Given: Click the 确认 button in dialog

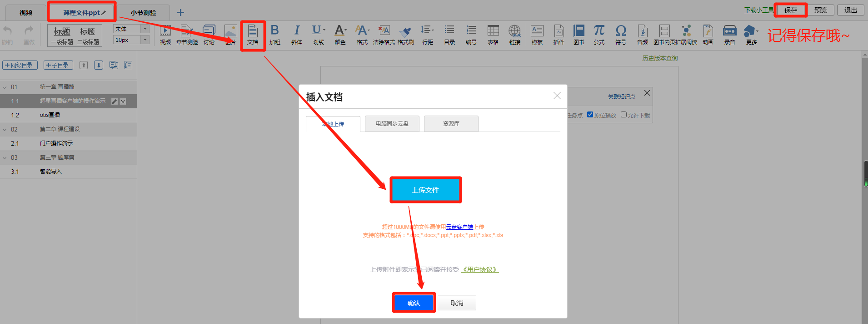Looking at the screenshot, I should point(414,303).
